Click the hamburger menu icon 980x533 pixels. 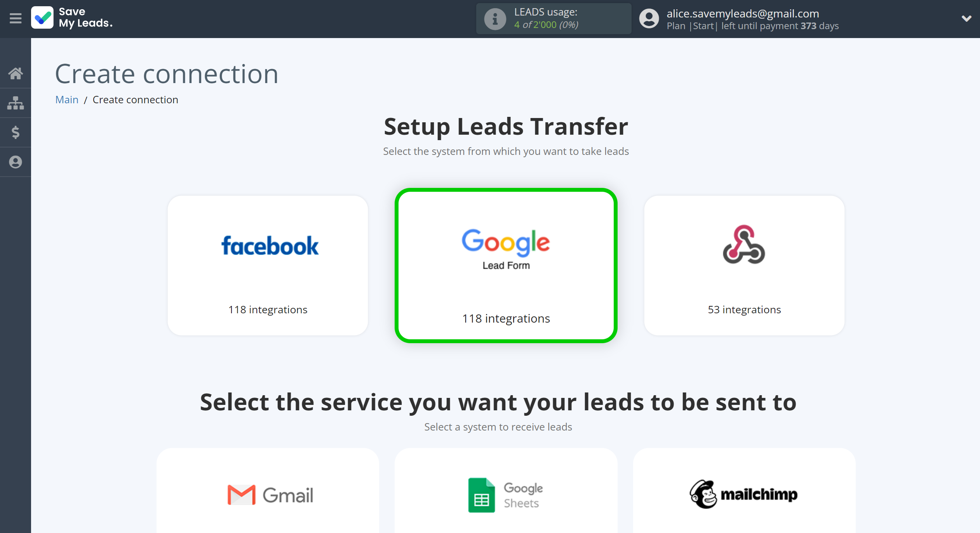click(x=16, y=18)
